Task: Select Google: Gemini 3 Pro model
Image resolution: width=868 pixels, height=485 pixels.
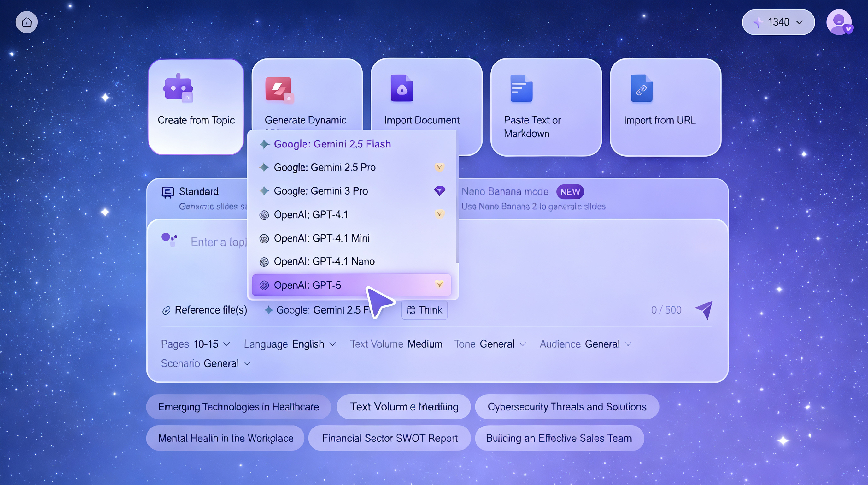Action: (320, 191)
